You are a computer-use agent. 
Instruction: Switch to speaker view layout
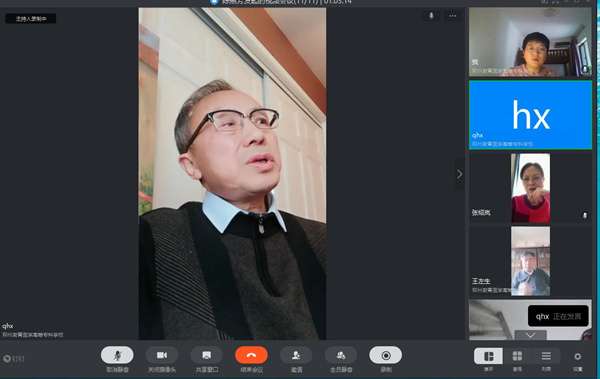[488, 356]
